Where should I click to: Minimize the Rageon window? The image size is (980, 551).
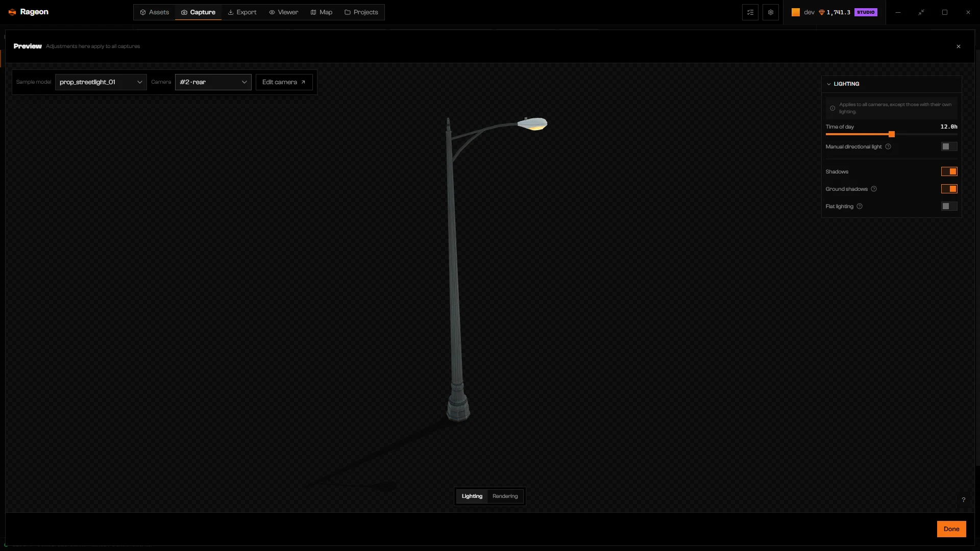tap(897, 12)
